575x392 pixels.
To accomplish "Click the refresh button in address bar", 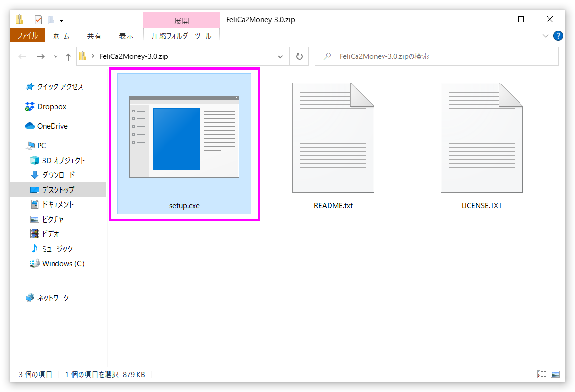I will click(300, 56).
